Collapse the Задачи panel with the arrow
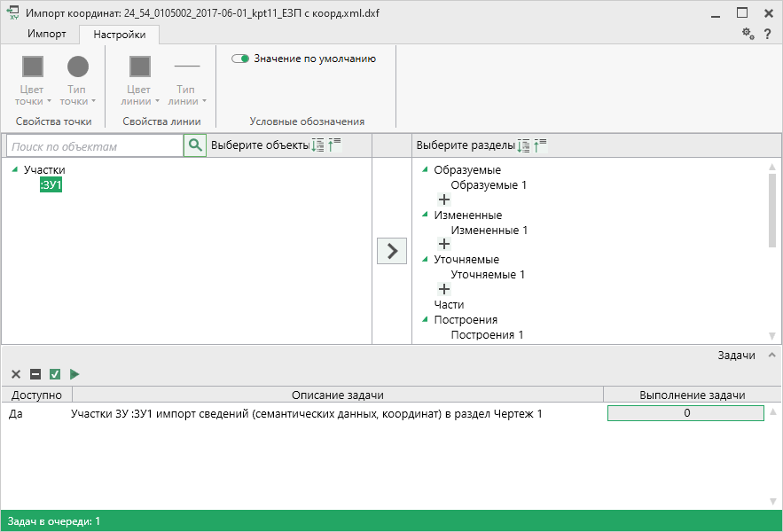The image size is (783, 532). point(771,355)
